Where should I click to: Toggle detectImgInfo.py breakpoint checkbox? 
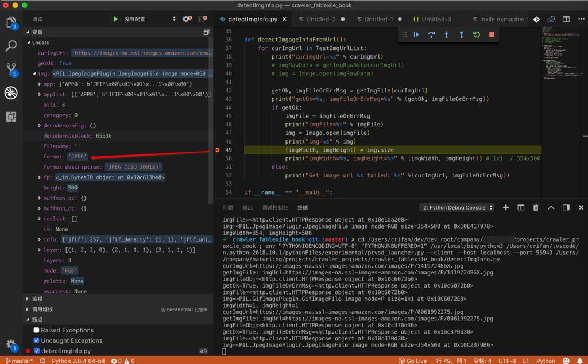pyautogui.click(x=36, y=351)
